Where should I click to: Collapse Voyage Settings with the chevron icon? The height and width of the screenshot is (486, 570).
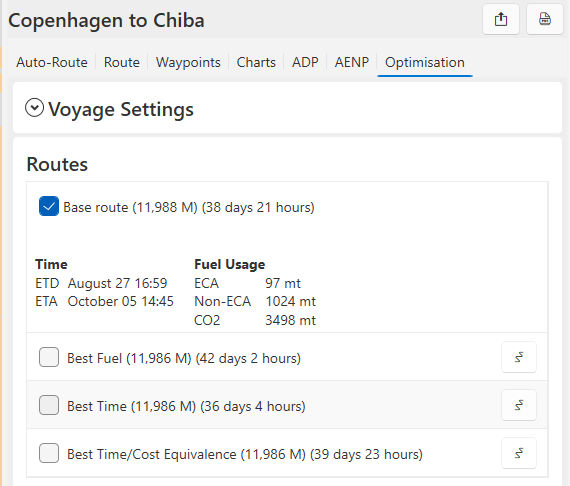35,108
